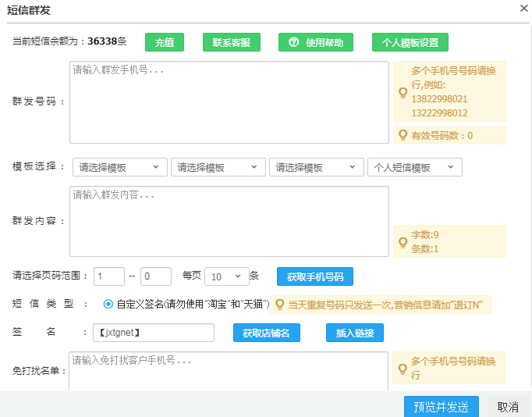Click the 群发号码 phone numbers text area
Viewport: 532px width, 417px height.
pos(229,102)
